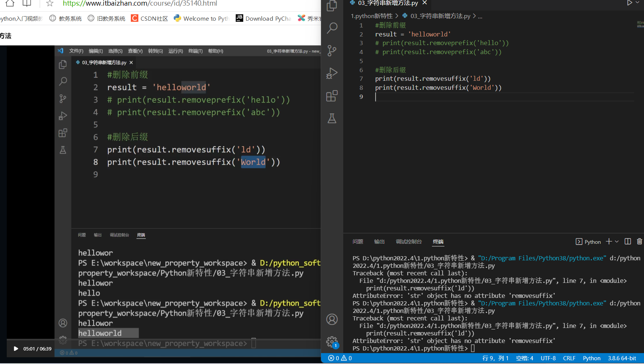
Task: Open Explorer in the right VS Code window
Action: click(332, 6)
